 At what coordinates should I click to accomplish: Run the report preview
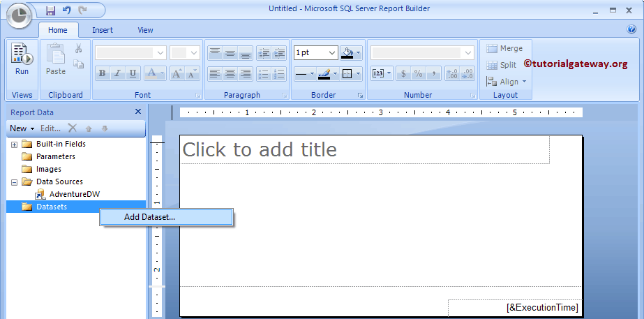22,59
